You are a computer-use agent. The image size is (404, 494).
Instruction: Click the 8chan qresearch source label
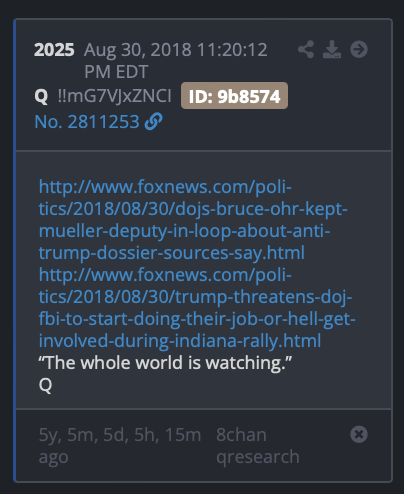(x=258, y=446)
